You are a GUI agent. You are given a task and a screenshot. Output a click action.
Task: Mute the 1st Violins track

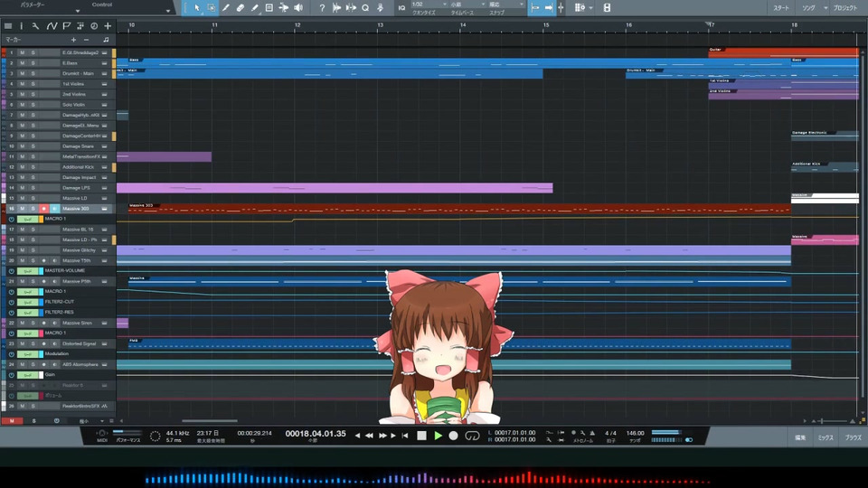[x=22, y=84]
